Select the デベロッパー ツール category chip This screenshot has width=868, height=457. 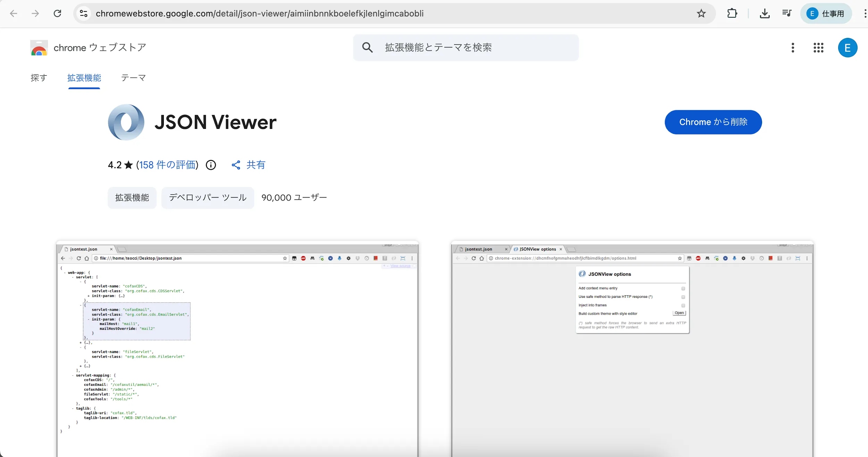(208, 198)
